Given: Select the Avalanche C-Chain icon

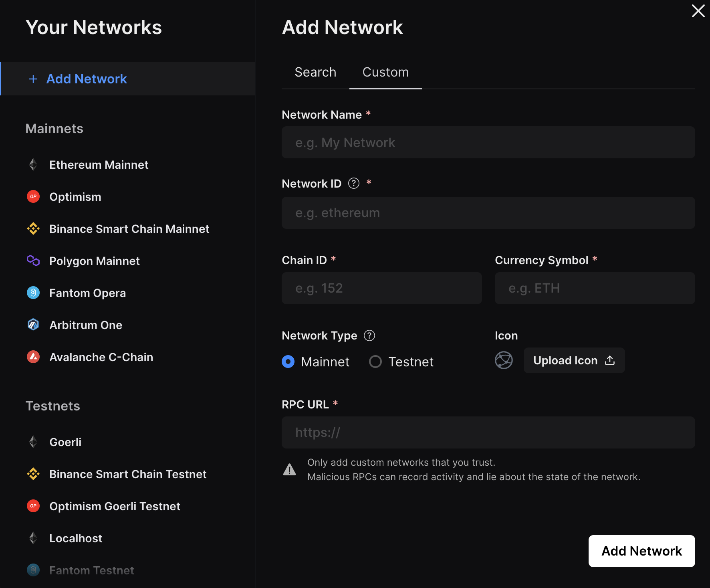Looking at the screenshot, I should (x=33, y=357).
